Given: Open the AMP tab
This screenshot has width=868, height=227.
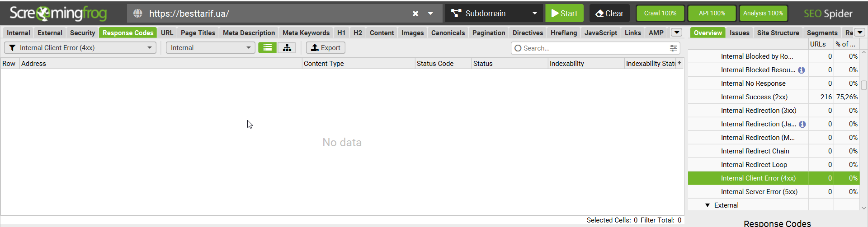Looking at the screenshot, I should tap(656, 32).
